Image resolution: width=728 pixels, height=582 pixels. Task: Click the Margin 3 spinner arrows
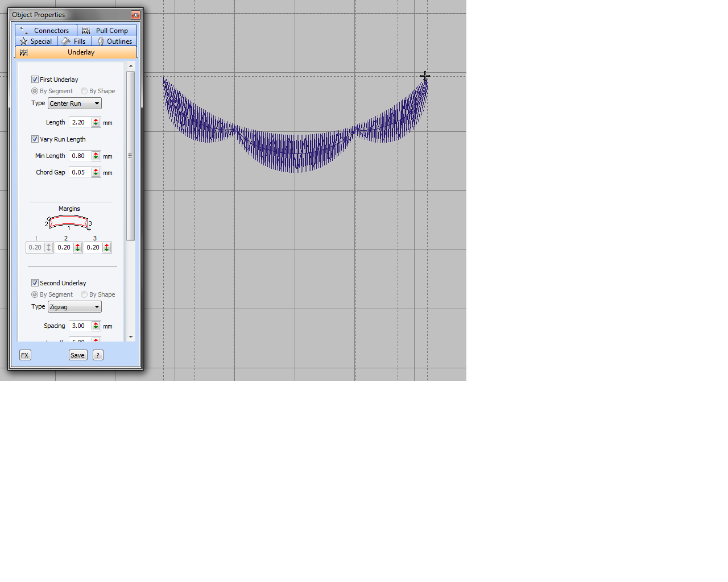pyautogui.click(x=106, y=247)
